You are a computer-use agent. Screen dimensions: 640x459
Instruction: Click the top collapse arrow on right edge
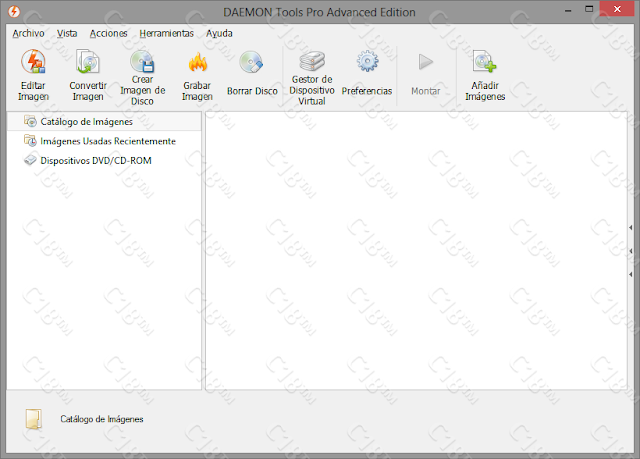[631, 227]
